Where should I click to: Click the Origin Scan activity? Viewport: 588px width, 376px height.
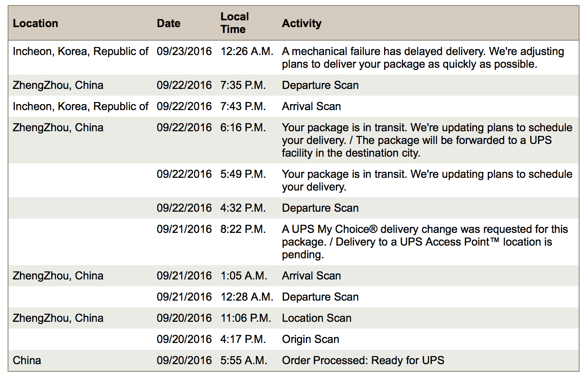[310, 339]
